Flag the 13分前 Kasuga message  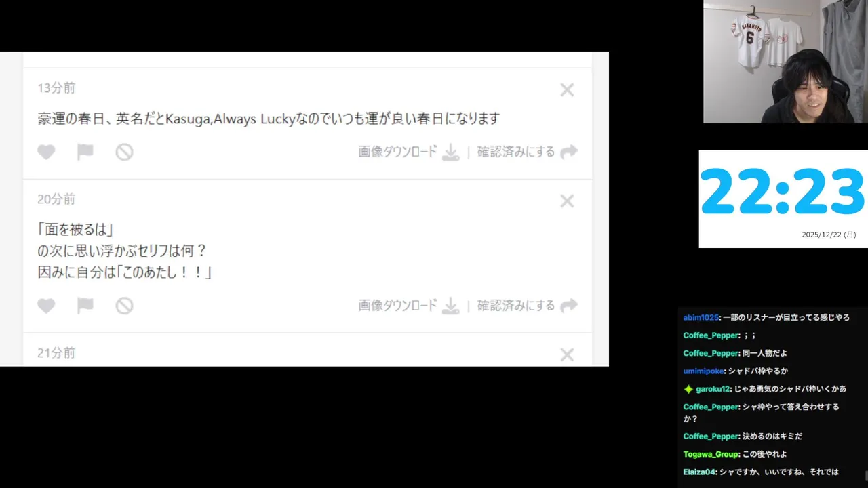tap(85, 152)
